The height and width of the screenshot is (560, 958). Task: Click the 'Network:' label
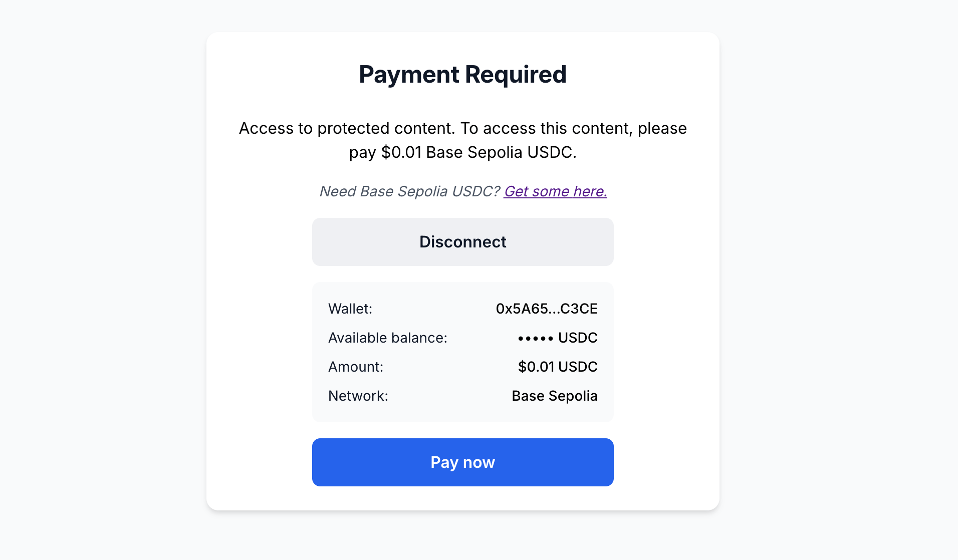pos(358,396)
